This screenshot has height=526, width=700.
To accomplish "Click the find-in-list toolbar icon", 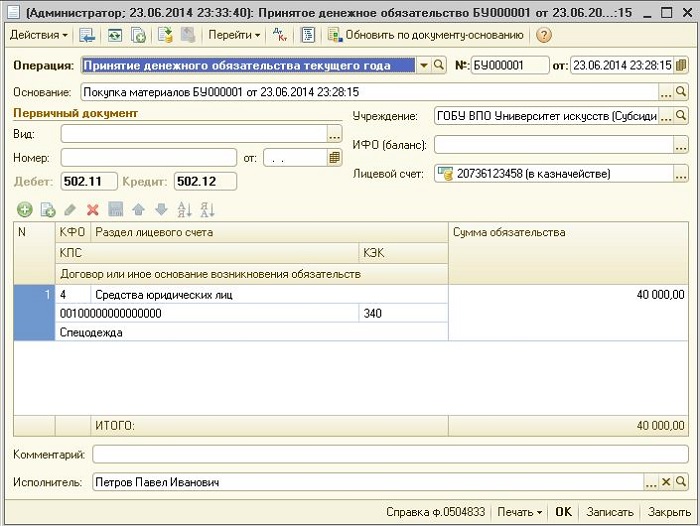I will [x=87, y=35].
